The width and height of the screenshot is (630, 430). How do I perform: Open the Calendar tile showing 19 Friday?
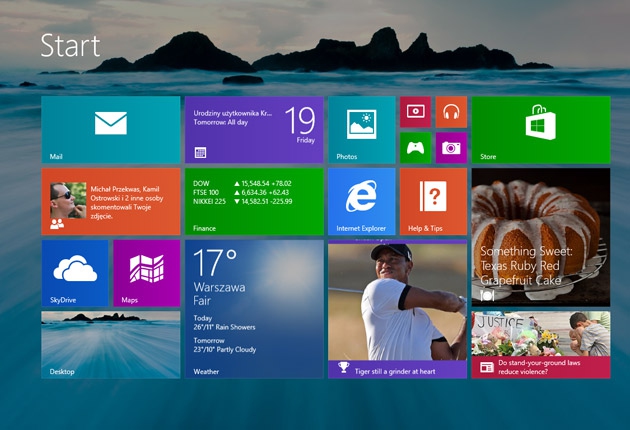tap(254, 130)
